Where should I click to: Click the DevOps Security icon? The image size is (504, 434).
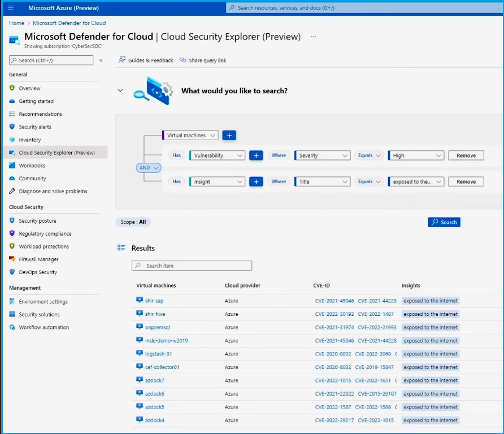click(x=12, y=272)
